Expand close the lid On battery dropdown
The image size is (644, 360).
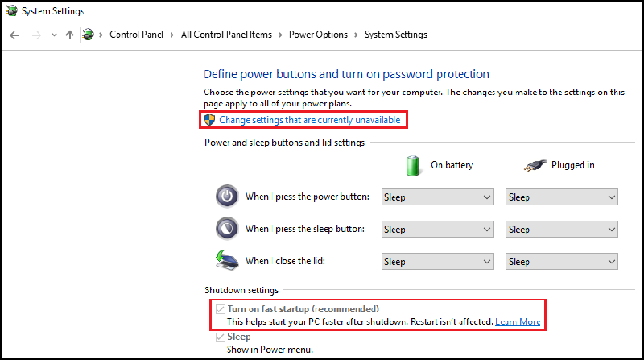[437, 262]
